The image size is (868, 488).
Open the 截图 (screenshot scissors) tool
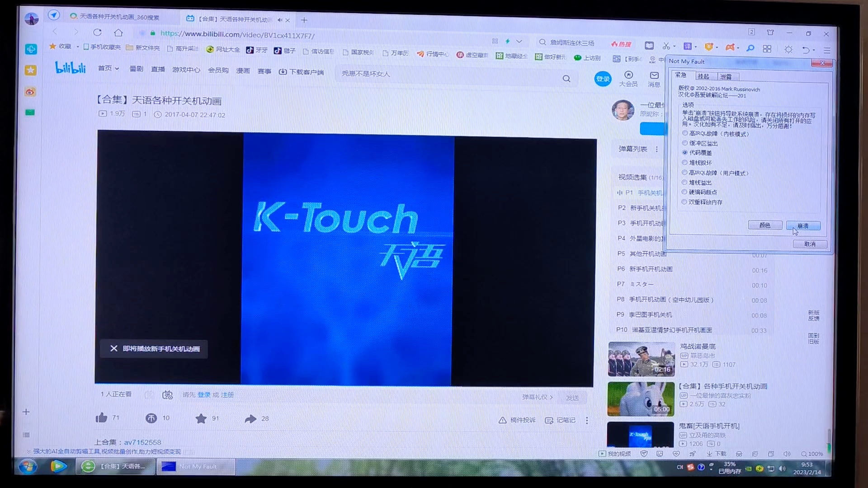[667, 47]
